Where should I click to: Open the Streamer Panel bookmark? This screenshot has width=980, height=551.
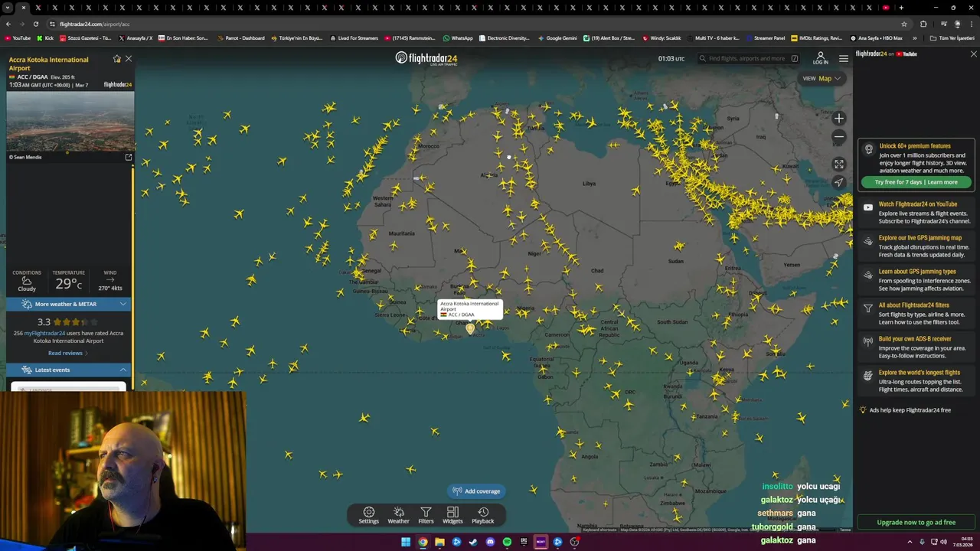tap(765, 38)
